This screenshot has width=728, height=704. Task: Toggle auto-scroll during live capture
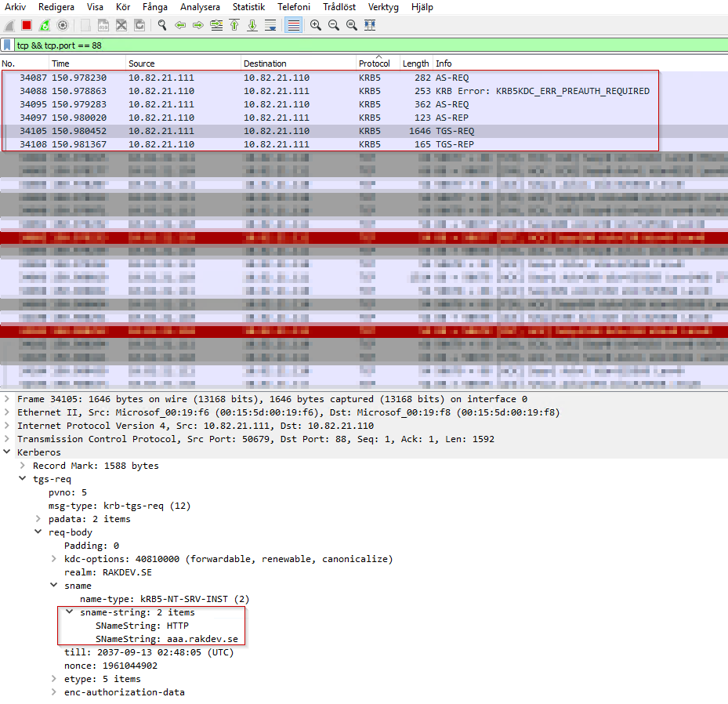coord(270,25)
